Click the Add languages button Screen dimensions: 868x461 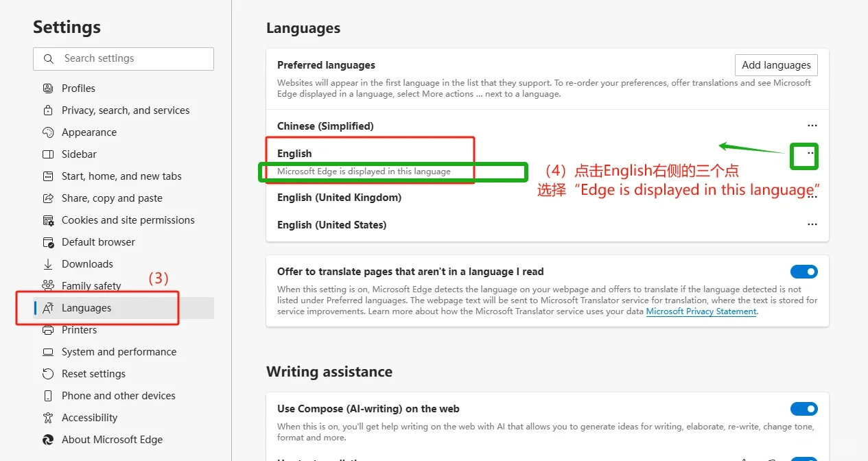click(776, 64)
